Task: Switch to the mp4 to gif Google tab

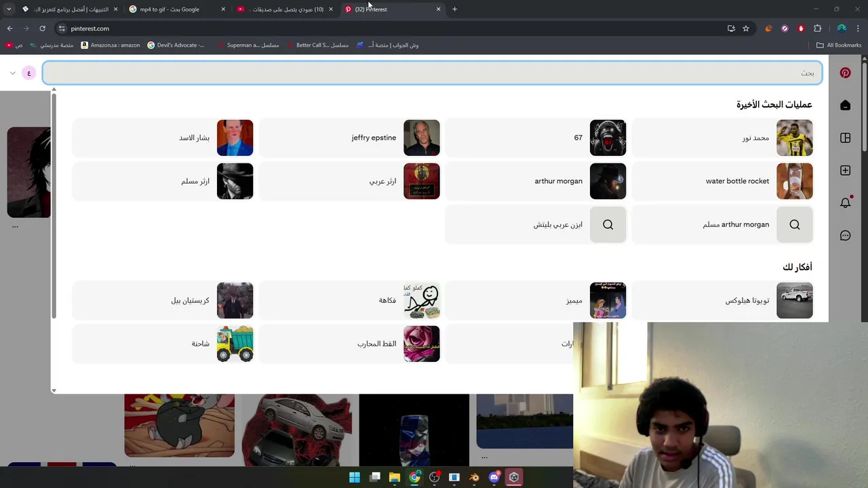Action: [x=178, y=9]
